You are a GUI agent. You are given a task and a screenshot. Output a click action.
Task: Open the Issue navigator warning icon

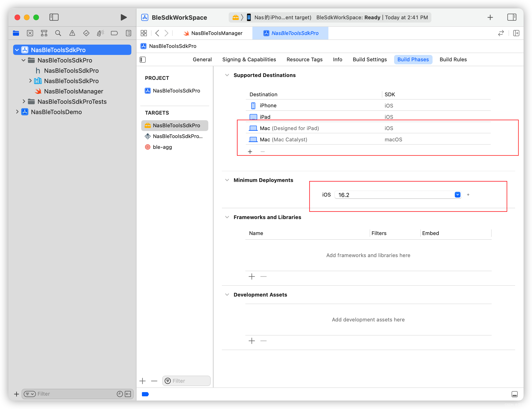pyautogui.click(x=72, y=33)
